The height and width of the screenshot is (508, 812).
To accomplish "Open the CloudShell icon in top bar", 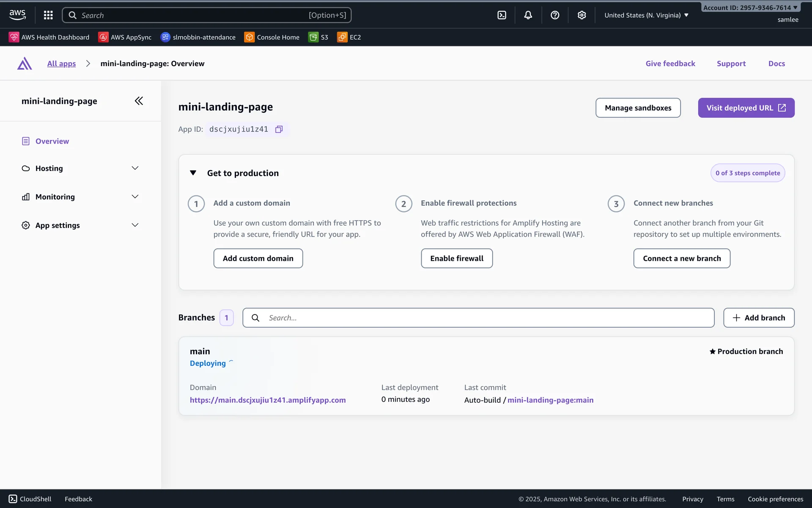I will pos(502,15).
